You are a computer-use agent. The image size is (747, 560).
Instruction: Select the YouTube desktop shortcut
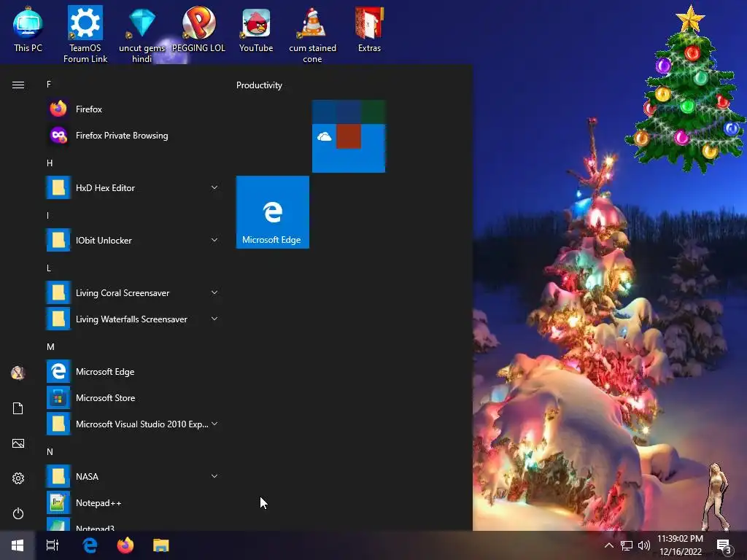[256, 29]
